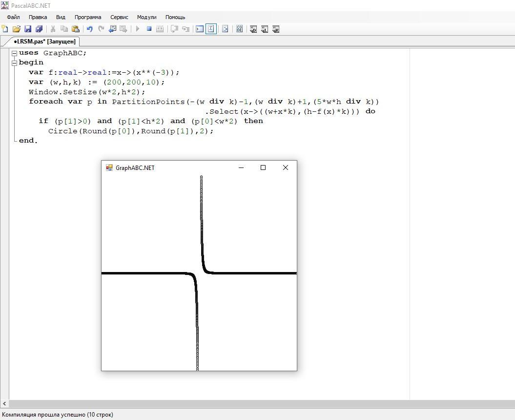Undo the last edit via the toolbar arrow
This screenshot has width=515, height=420.
[90, 29]
